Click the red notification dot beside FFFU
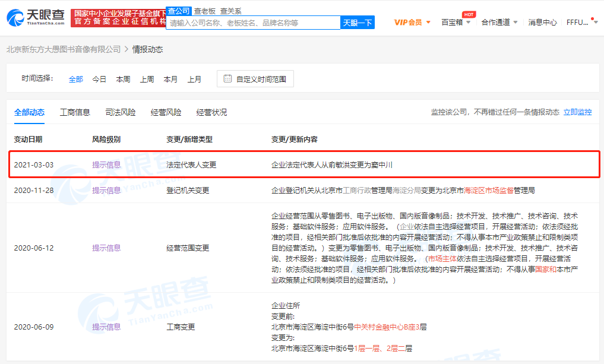 tap(592, 18)
